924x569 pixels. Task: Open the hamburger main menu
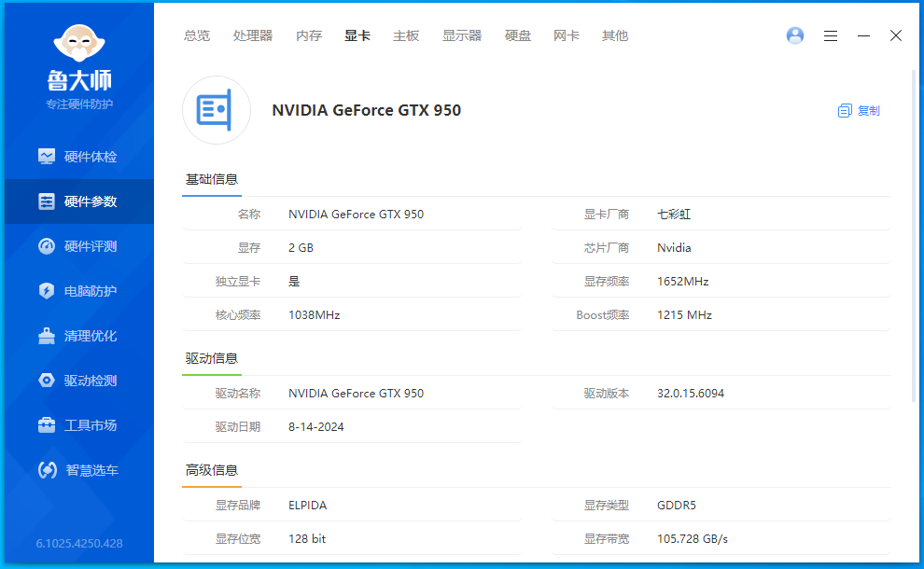[x=831, y=36]
